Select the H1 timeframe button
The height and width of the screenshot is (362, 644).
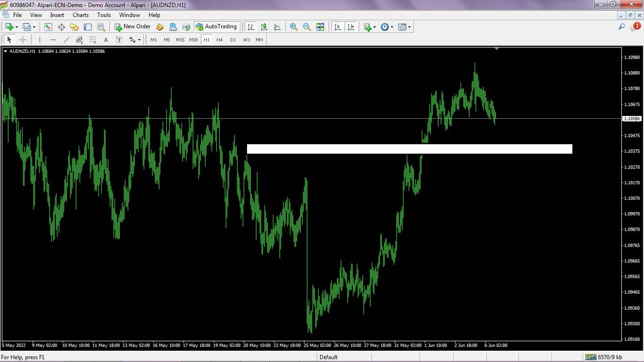(206, 40)
